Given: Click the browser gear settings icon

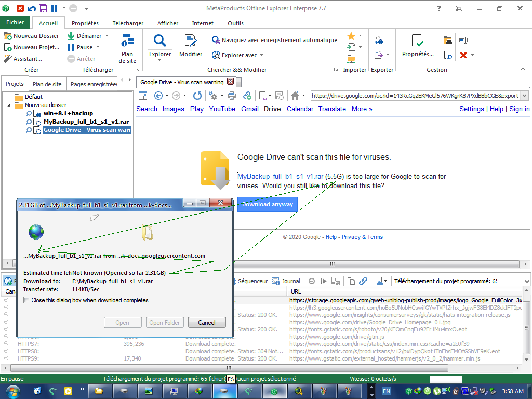Looking at the screenshot, I should pos(213,96).
